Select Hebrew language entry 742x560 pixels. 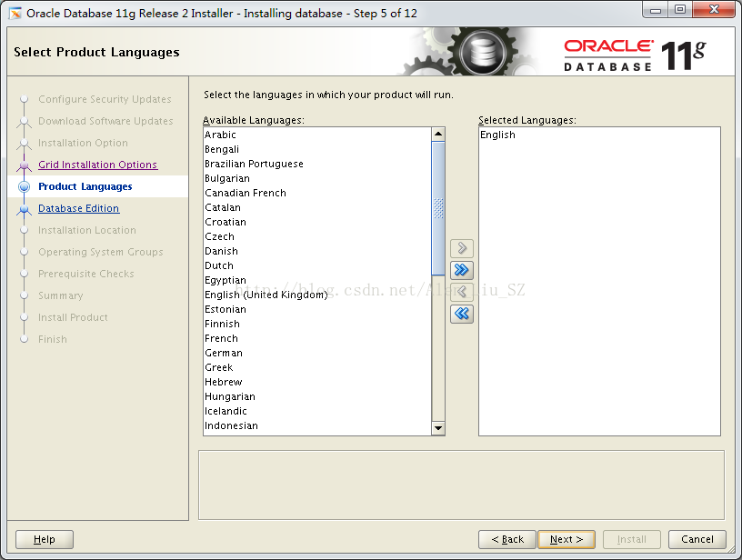tap(317, 382)
